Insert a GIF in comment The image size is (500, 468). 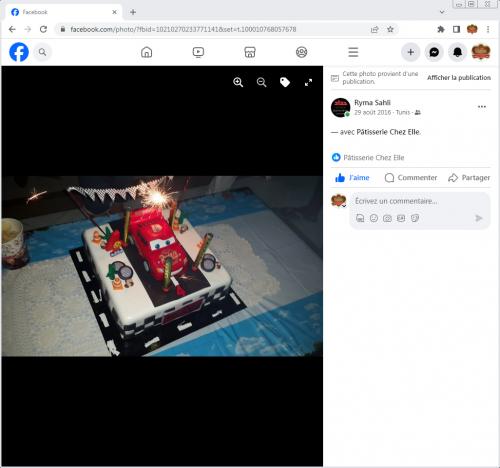coord(401,218)
